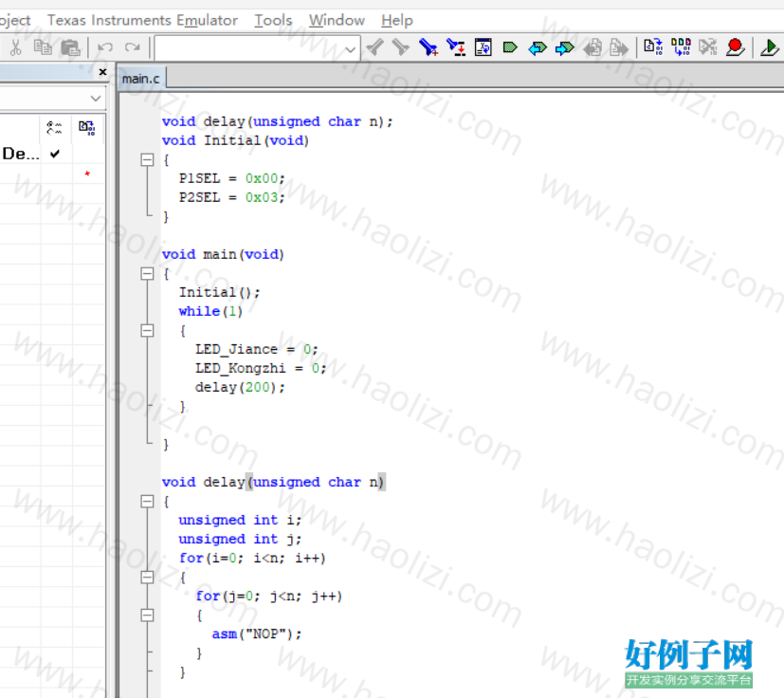Open the workspace configuration dropdown
The height and width of the screenshot is (698, 784).
(x=96, y=99)
